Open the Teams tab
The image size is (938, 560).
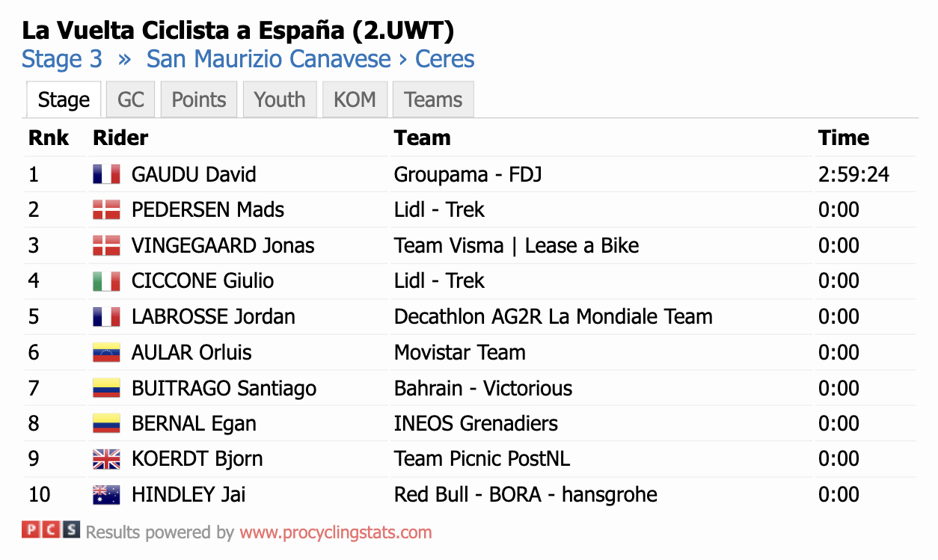point(433,99)
